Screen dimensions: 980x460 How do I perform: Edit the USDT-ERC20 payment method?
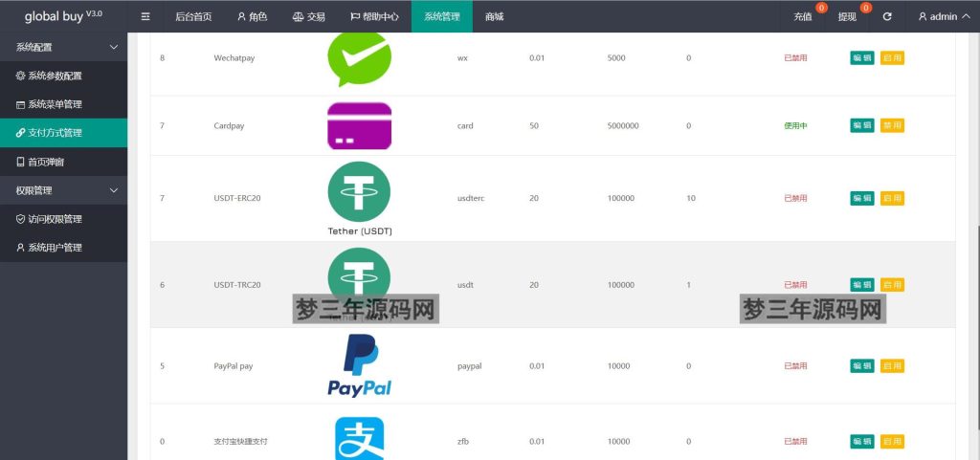862,199
